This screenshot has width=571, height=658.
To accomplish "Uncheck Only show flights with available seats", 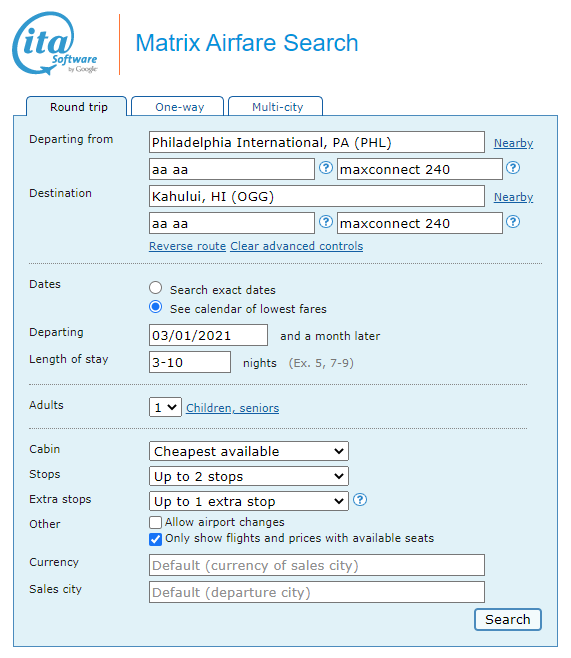I will click(155, 539).
